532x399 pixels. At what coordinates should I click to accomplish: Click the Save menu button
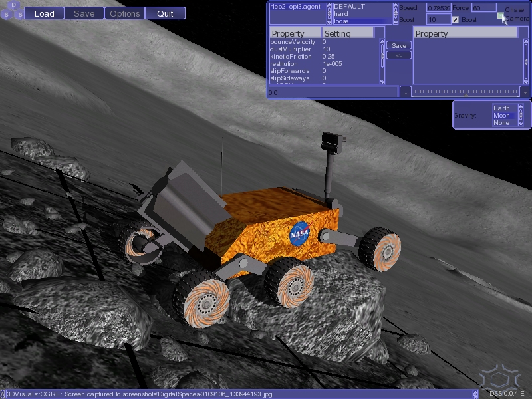(x=84, y=13)
